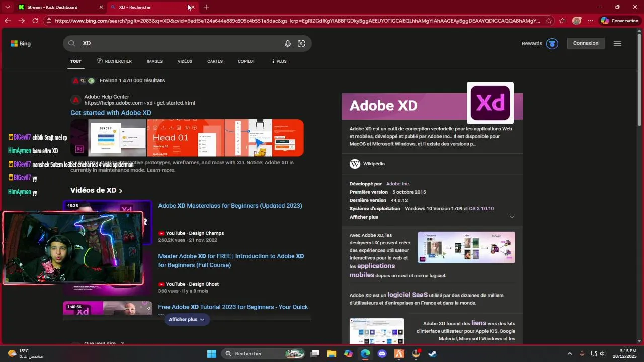Click the address bar URL
Screen dimensions: 644x362
(297, 21)
